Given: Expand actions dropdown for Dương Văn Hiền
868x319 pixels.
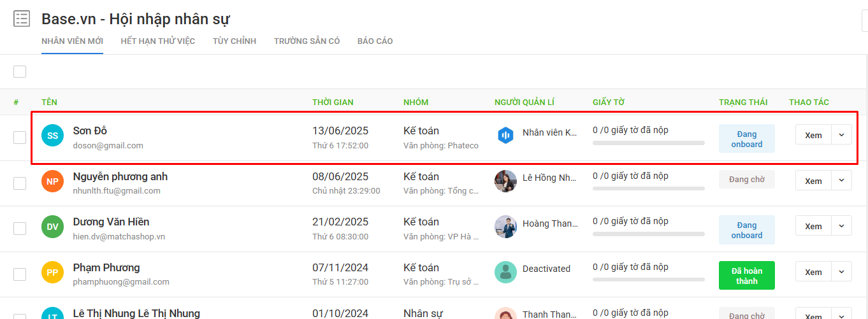Looking at the screenshot, I should pyautogui.click(x=841, y=226).
